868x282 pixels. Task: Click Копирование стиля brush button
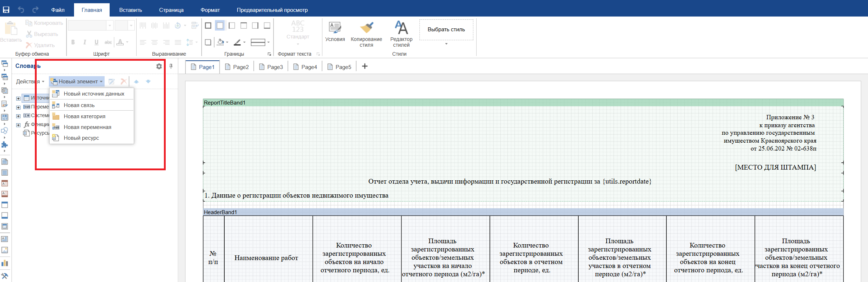(366, 34)
